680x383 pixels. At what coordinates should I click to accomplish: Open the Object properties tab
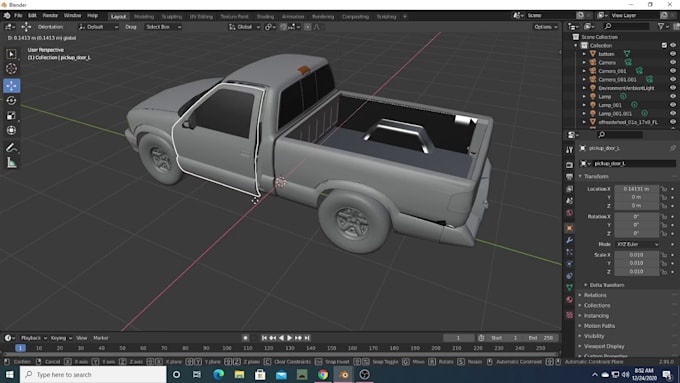point(569,228)
